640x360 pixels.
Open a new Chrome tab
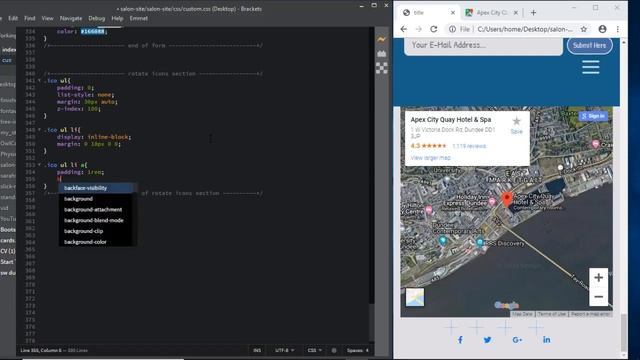(533, 13)
